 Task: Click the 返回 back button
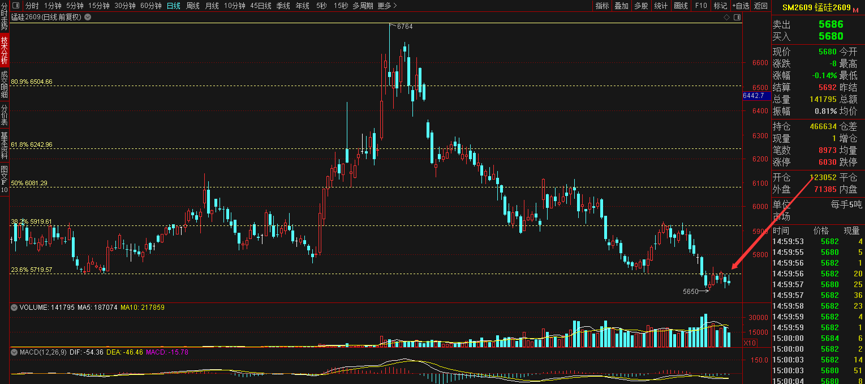pyautogui.click(x=761, y=6)
